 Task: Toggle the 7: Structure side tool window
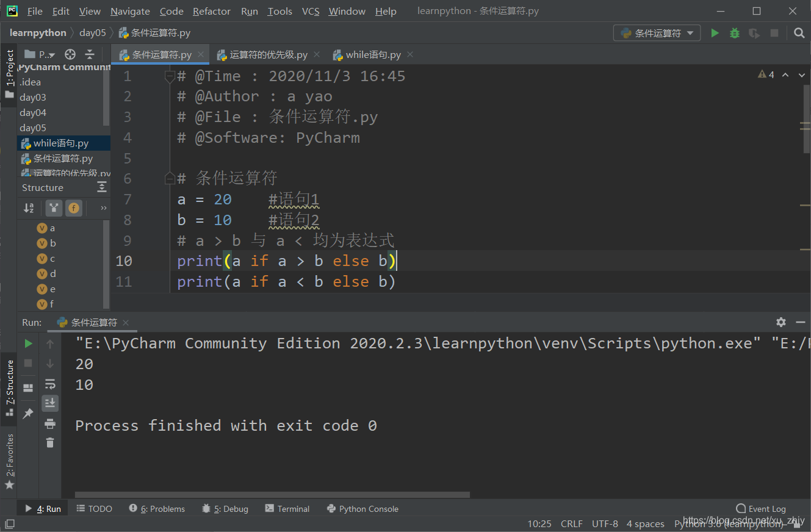pos(9,388)
